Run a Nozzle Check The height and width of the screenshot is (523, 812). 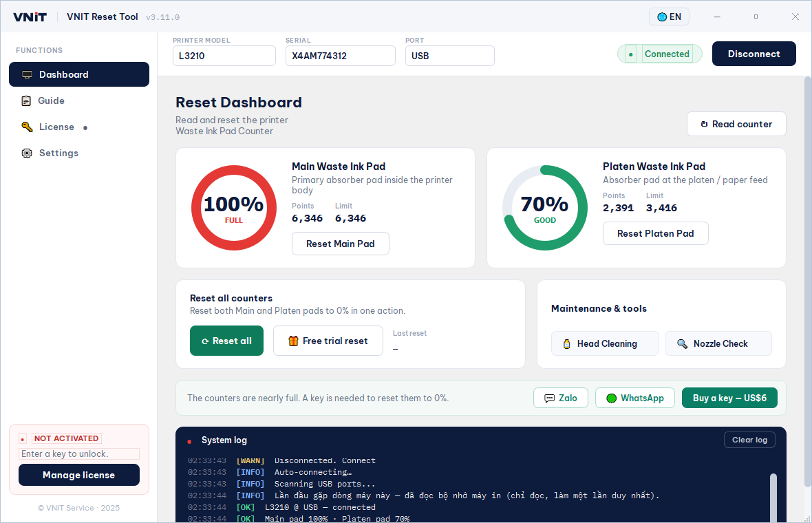tap(718, 344)
